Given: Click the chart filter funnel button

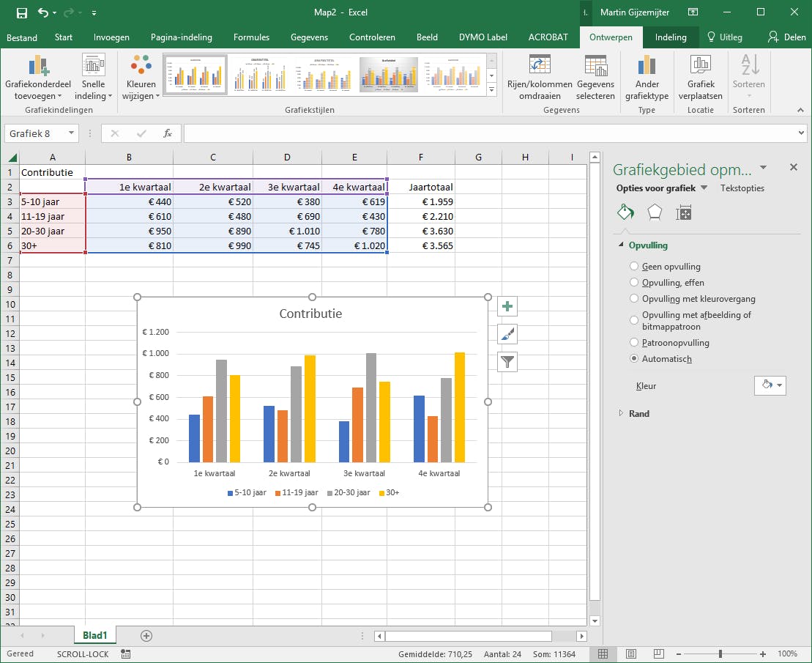Looking at the screenshot, I should coord(507,361).
